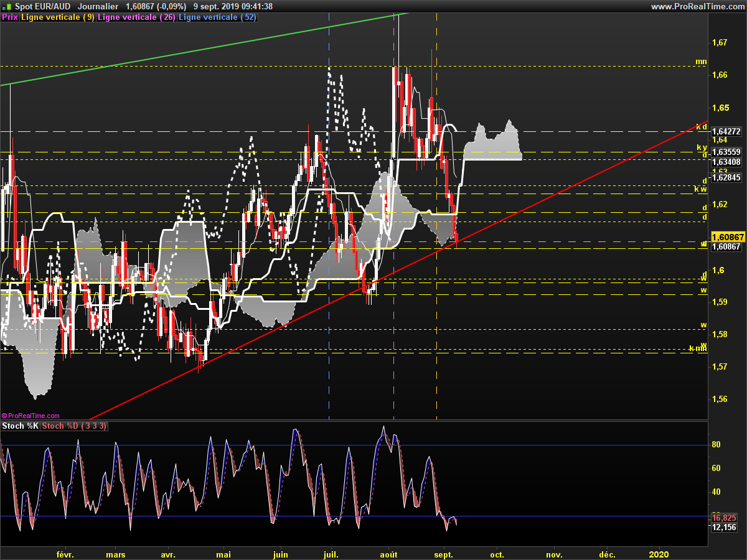Click the août label on the time axis
This screenshot has width=747, height=560.
[388, 554]
